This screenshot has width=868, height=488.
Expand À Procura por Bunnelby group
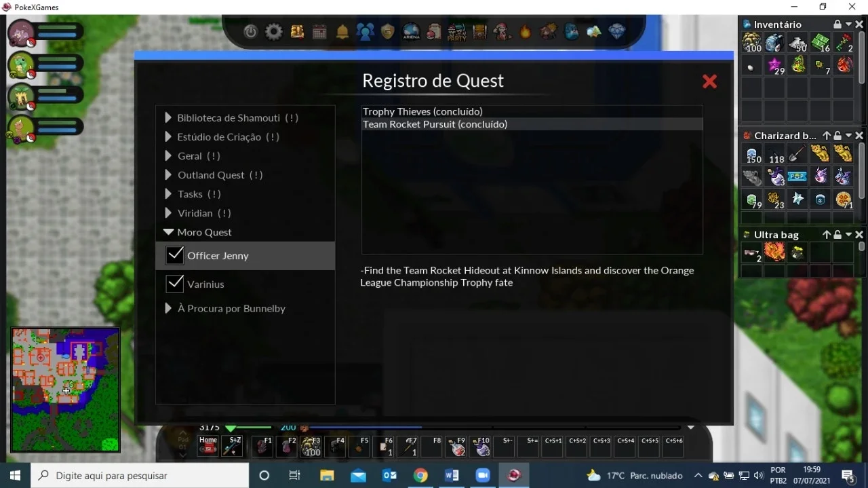[x=168, y=308]
